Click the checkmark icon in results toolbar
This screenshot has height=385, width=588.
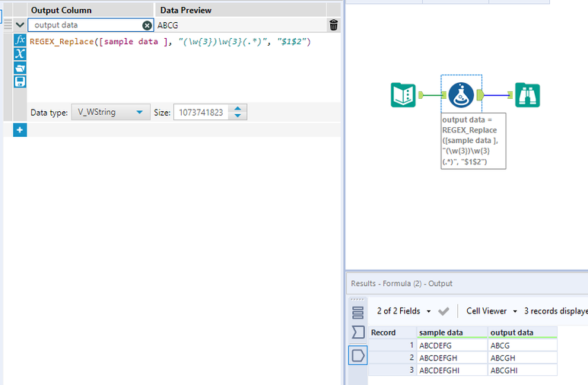(x=443, y=311)
